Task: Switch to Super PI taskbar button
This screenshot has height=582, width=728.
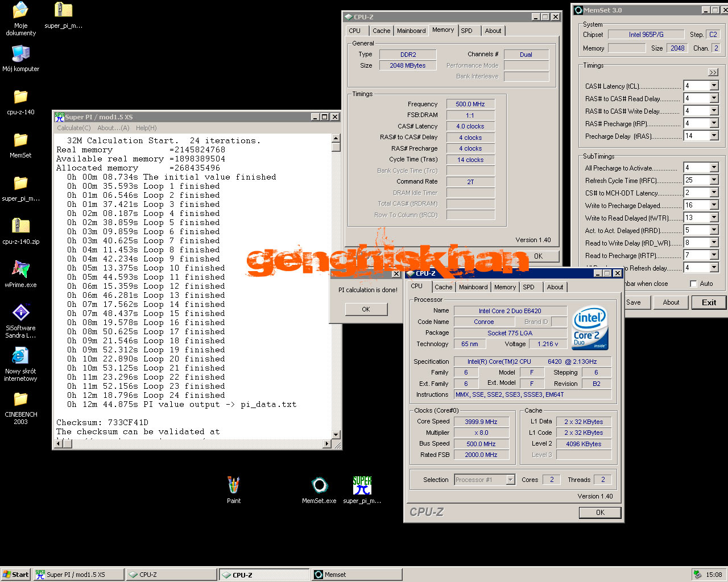Action: [78, 575]
